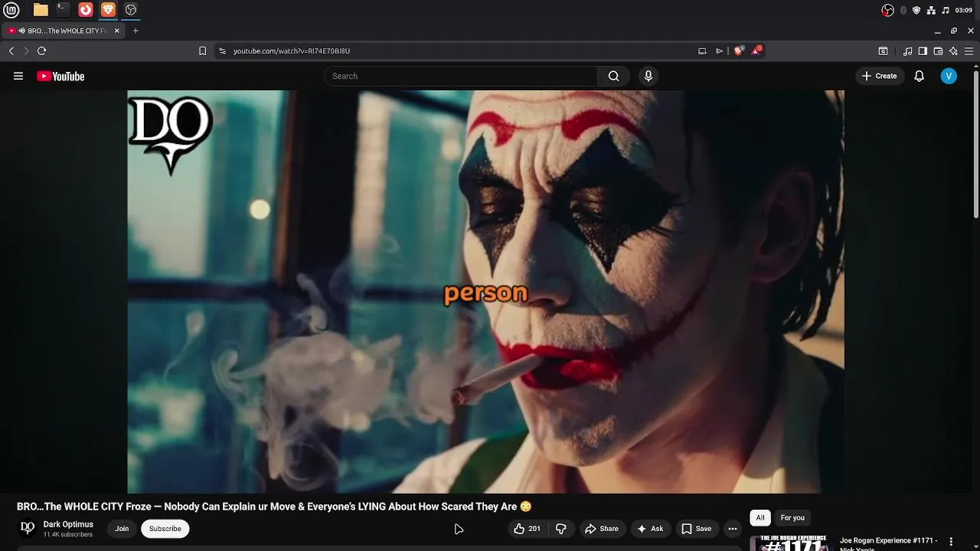Image resolution: width=980 pixels, height=551 pixels.
Task: Launch the Terminal from the panel
Action: click(63, 10)
